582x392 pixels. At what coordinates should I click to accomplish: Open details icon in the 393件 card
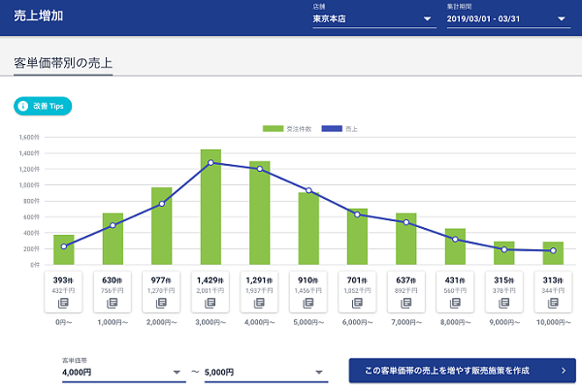coord(63,304)
